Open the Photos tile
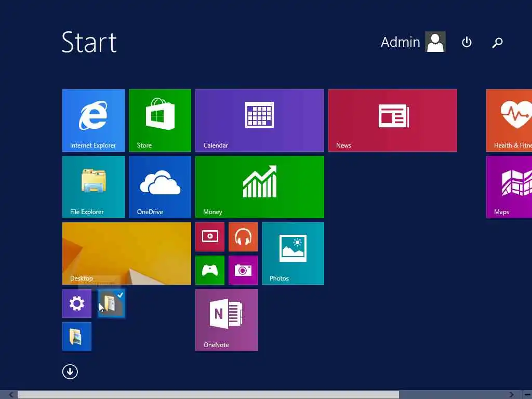 point(293,254)
